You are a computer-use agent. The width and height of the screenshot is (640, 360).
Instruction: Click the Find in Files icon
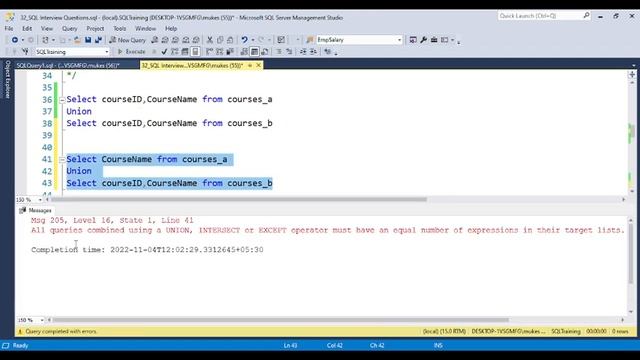tap(310, 40)
